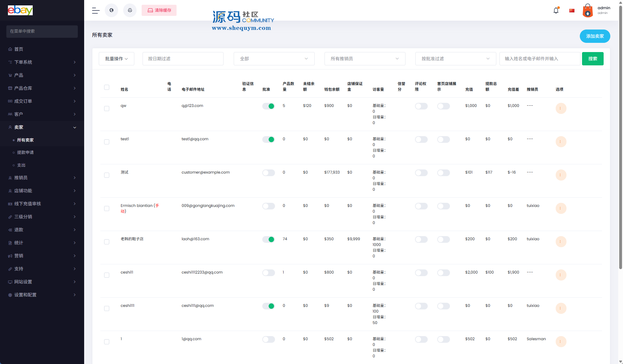Disable approval toggle for test1 seller
The image size is (623, 364).
[x=268, y=139]
